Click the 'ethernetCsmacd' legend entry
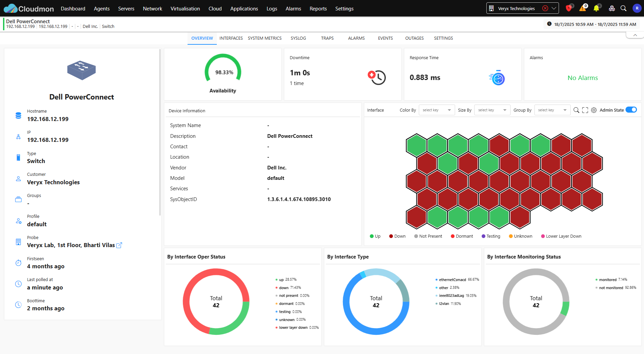This screenshot has width=644, height=354. pos(457,280)
